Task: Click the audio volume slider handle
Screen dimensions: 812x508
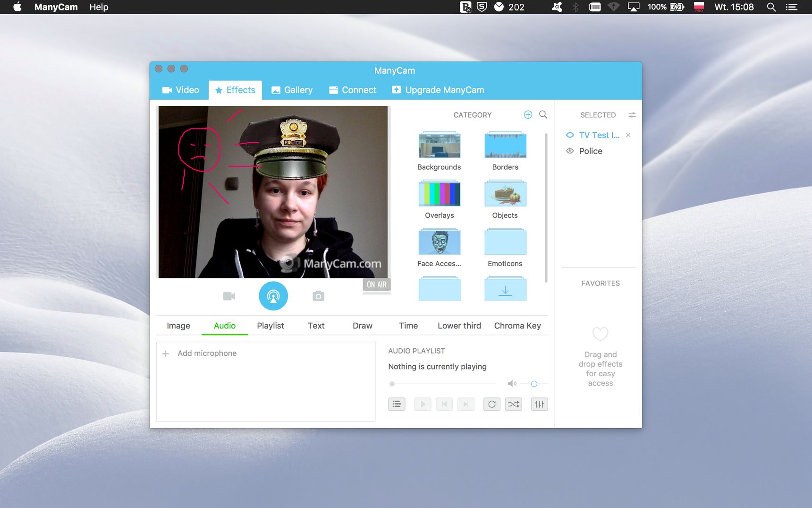Action: click(534, 384)
